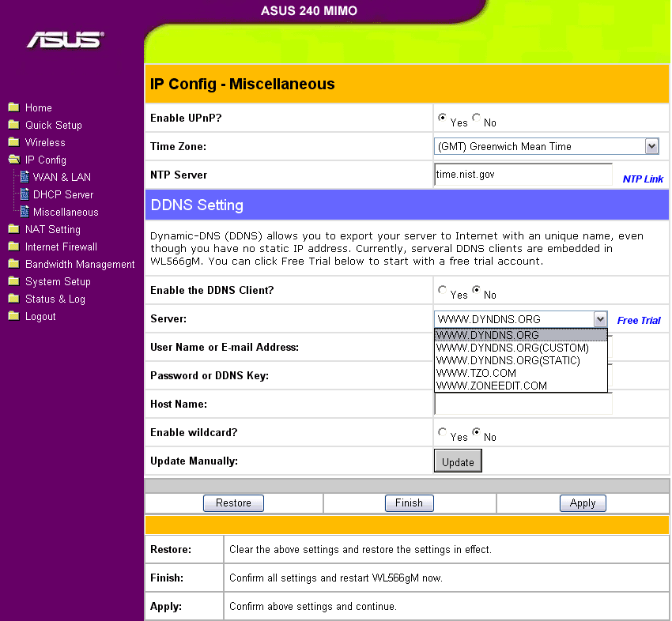Choose WWW.DYNDNS.ORG(CUSTOM) option
The image size is (672, 621).
pos(521,348)
